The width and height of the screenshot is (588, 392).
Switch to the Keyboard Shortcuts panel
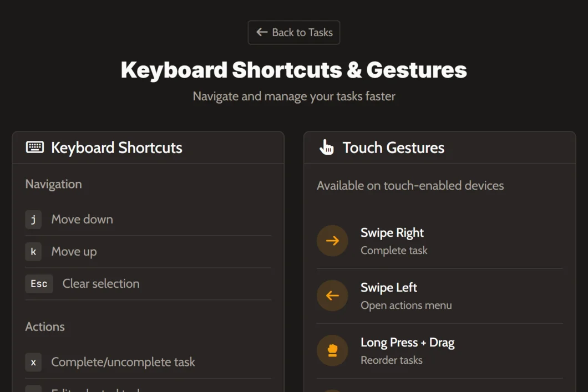tap(116, 147)
